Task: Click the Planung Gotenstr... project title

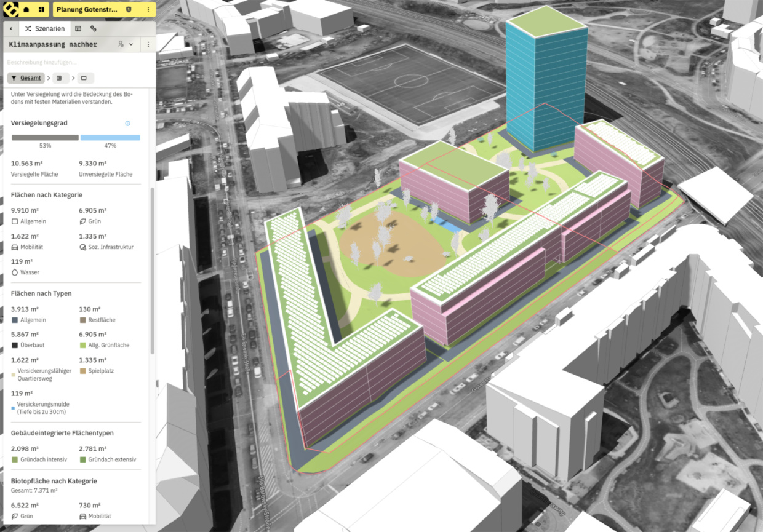Action: pos(89,10)
